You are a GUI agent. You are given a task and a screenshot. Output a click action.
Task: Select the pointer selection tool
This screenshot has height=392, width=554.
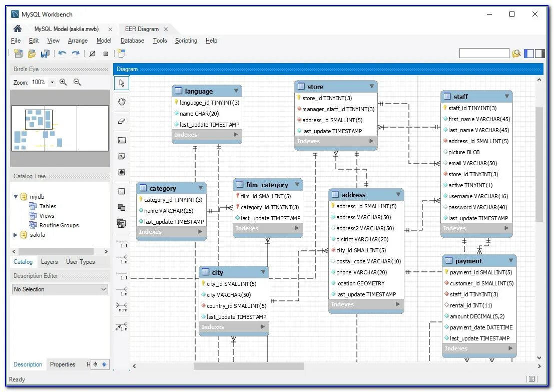pos(122,83)
